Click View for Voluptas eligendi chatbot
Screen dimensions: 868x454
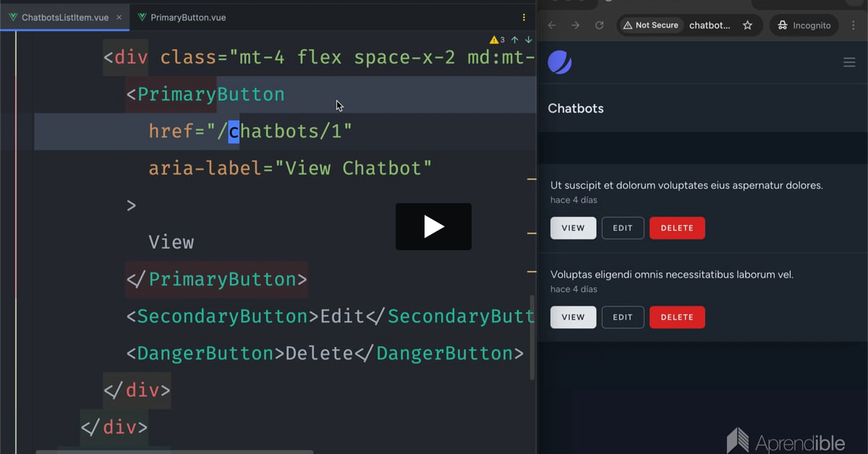click(573, 317)
